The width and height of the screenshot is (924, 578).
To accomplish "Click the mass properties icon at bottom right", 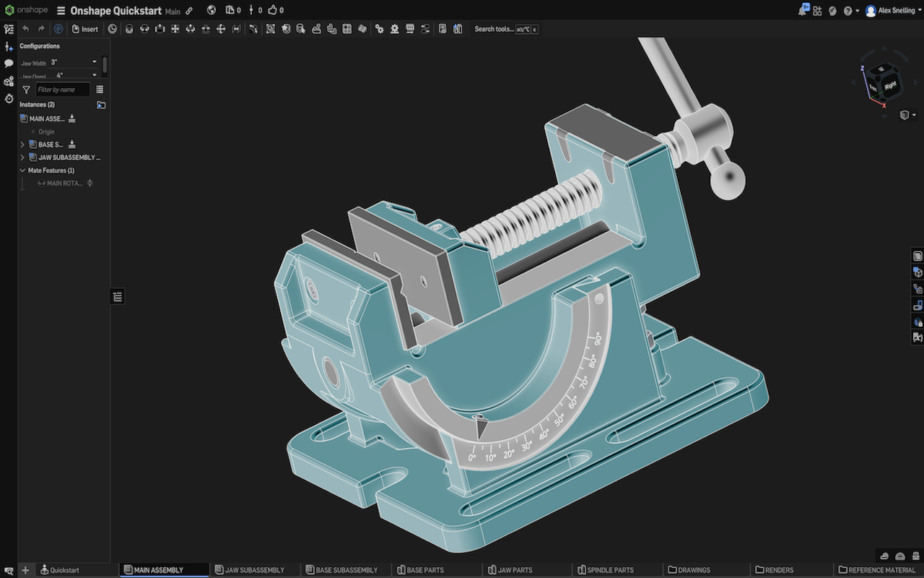I will coord(915,556).
